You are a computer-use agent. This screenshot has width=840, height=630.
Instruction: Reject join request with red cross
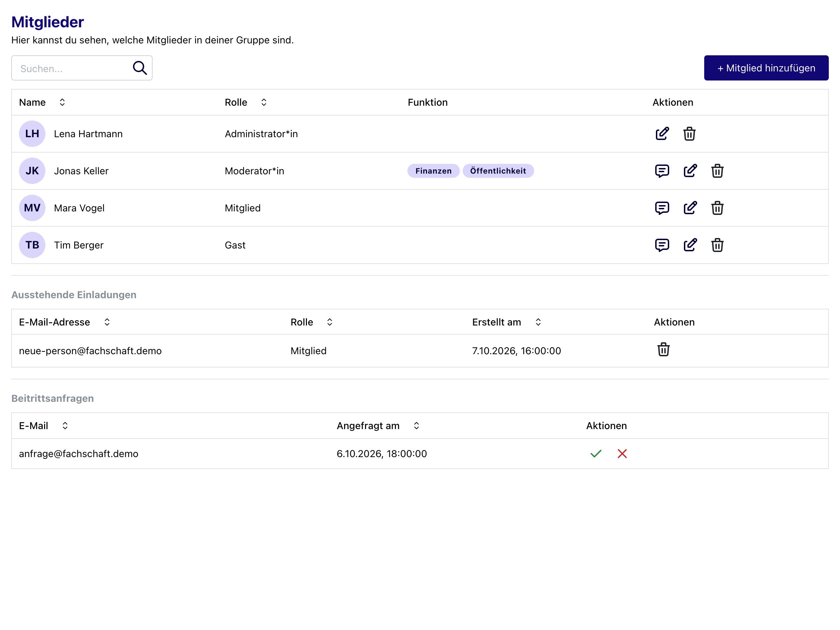pyautogui.click(x=622, y=453)
